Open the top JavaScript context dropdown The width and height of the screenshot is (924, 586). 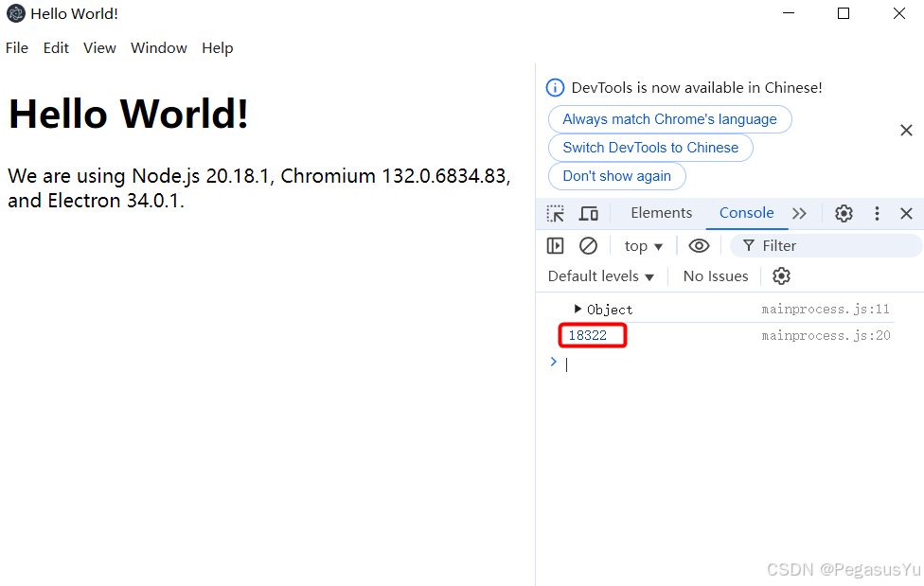click(644, 246)
